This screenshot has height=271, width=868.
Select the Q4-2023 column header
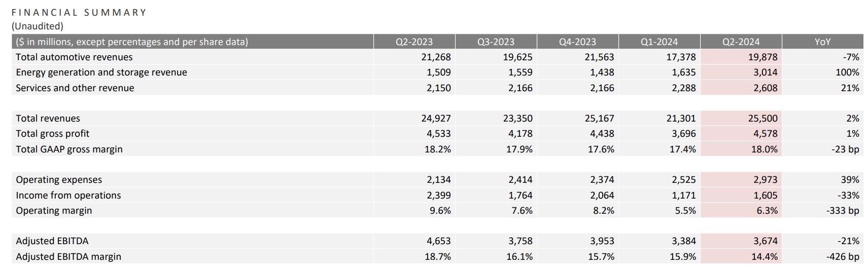[577, 42]
